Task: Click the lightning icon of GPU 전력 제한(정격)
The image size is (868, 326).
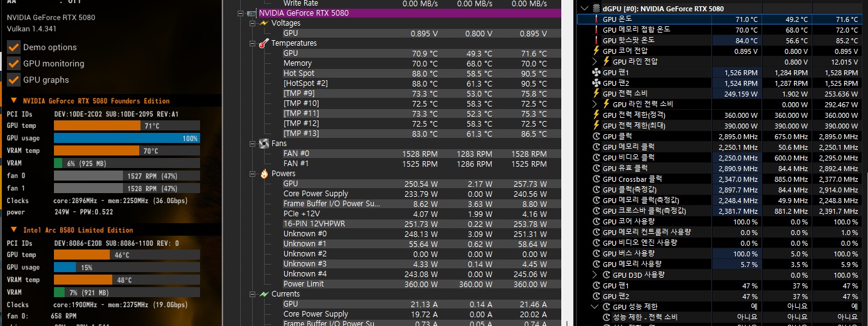Action: (596, 115)
